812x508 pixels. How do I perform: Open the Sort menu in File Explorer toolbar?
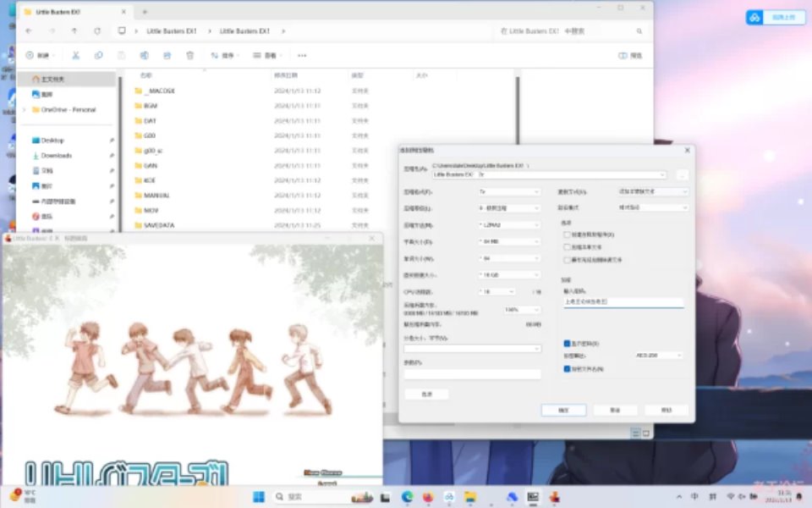[x=224, y=56]
